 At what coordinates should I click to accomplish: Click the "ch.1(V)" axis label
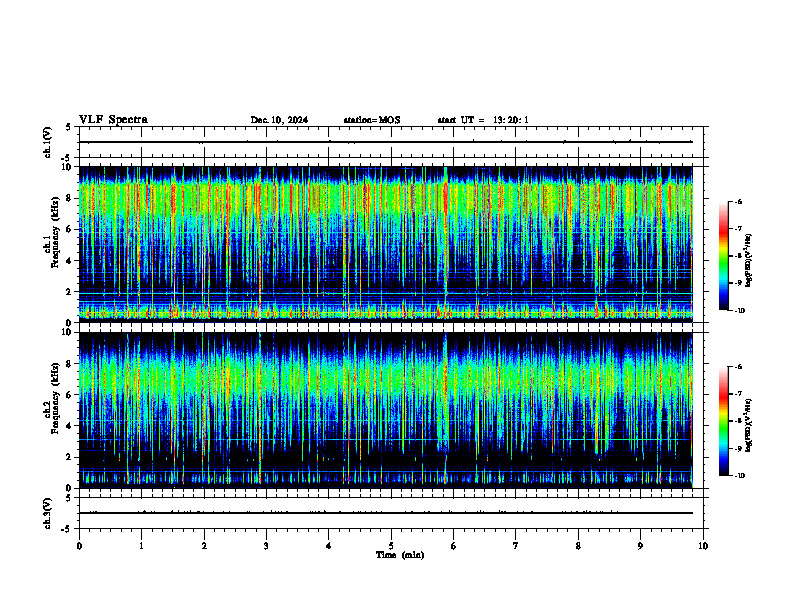(48, 142)
